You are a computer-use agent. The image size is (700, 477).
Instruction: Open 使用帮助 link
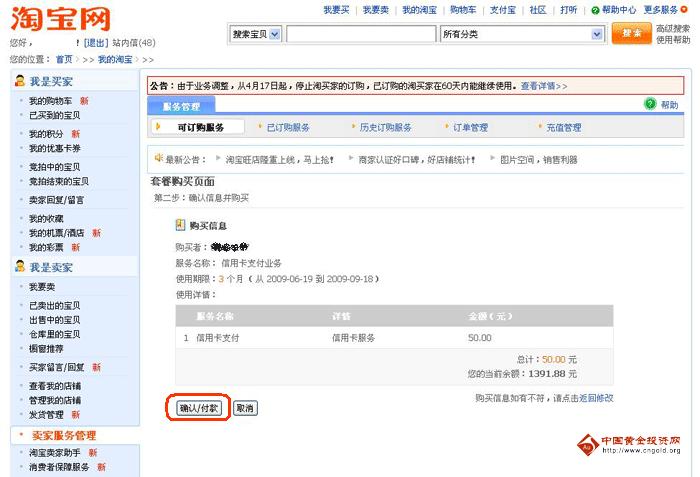tap(673, 40)
